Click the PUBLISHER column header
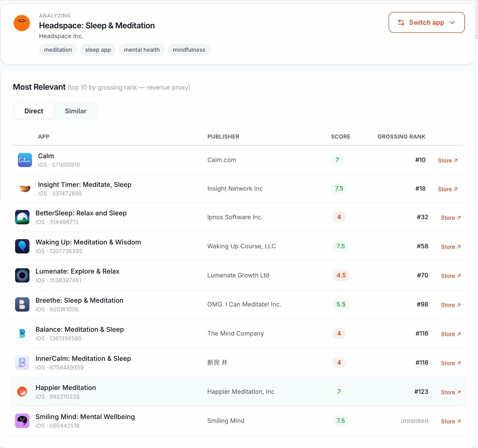The height and width of the screenshot is (448, 478). point(223,136)
